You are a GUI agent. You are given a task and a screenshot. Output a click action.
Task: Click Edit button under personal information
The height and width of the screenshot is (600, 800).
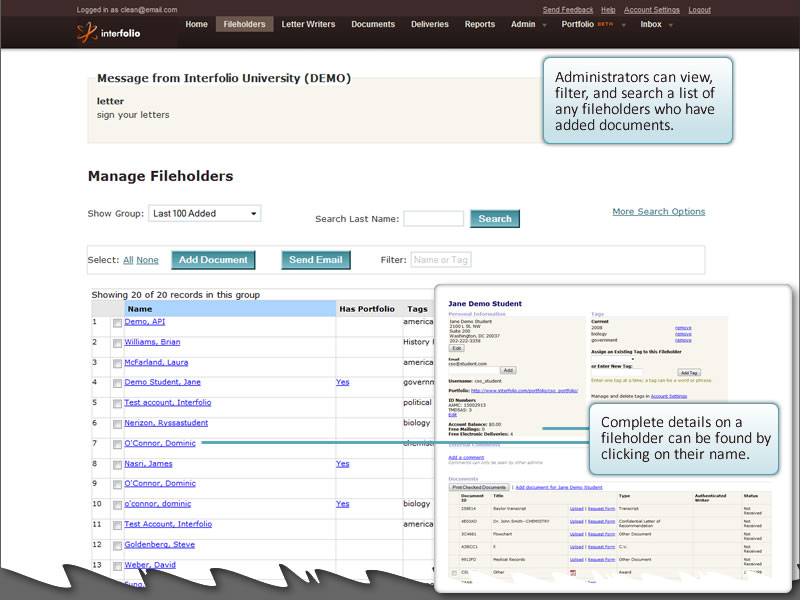click(457, 348)
